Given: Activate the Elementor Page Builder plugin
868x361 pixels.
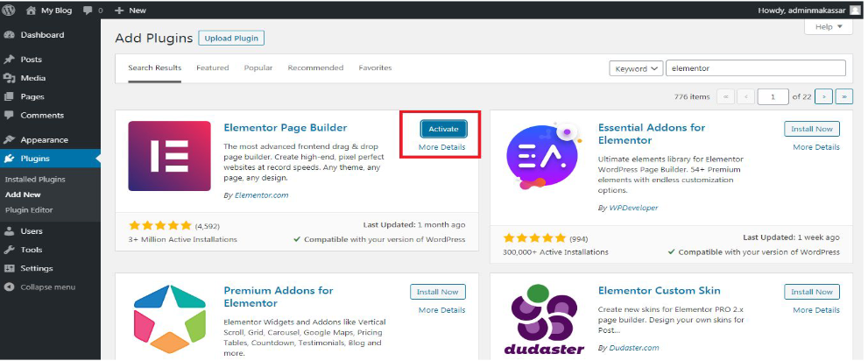Looking at the screenshot, I should pyautogui.click(x=442, y=129).
